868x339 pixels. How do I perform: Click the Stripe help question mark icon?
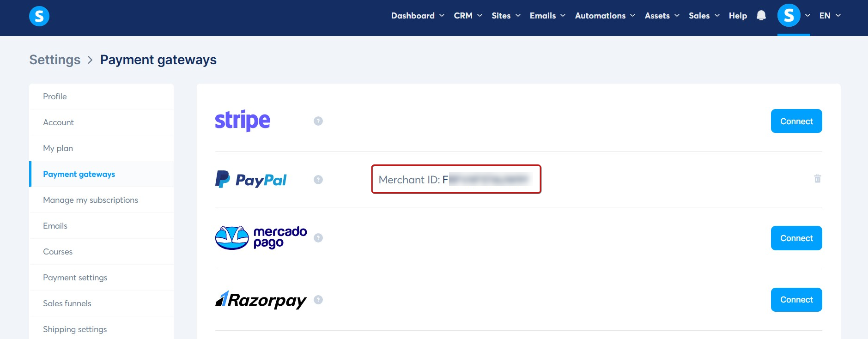[318, 121]
